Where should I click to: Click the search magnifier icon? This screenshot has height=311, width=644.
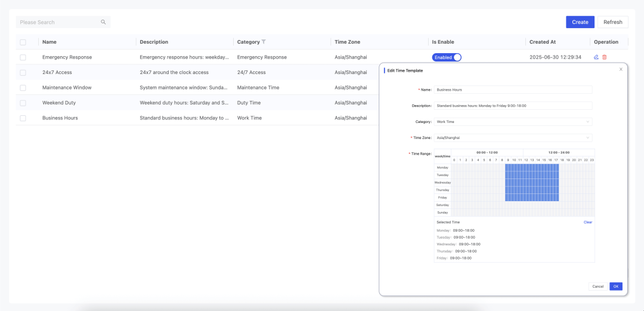[103, 22]
